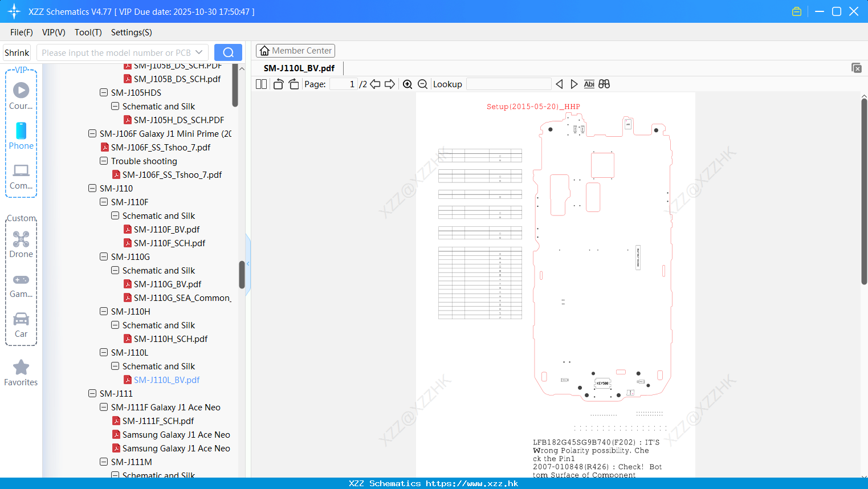The width and height of the screenshot is (868, 489).
Task: Collapse the SM-J111 node
Action: point(92,393)
